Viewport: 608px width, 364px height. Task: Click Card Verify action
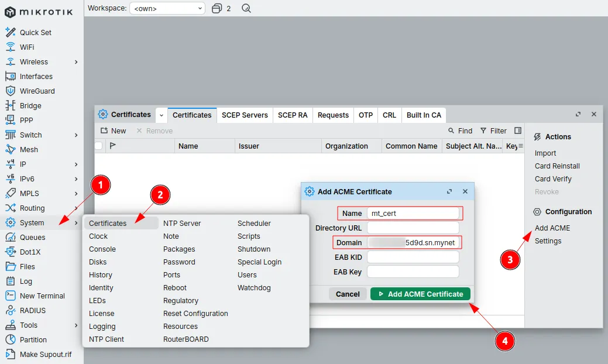[x=553, y=179]
